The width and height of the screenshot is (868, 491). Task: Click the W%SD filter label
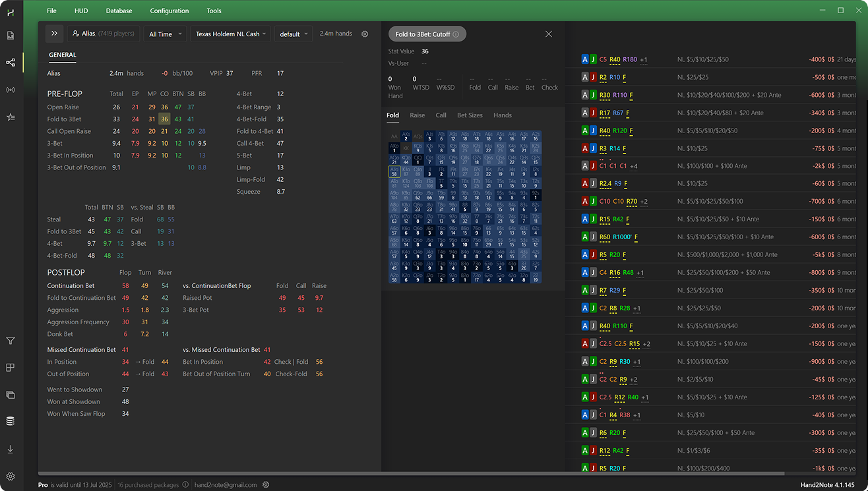[x=446, y=87]
